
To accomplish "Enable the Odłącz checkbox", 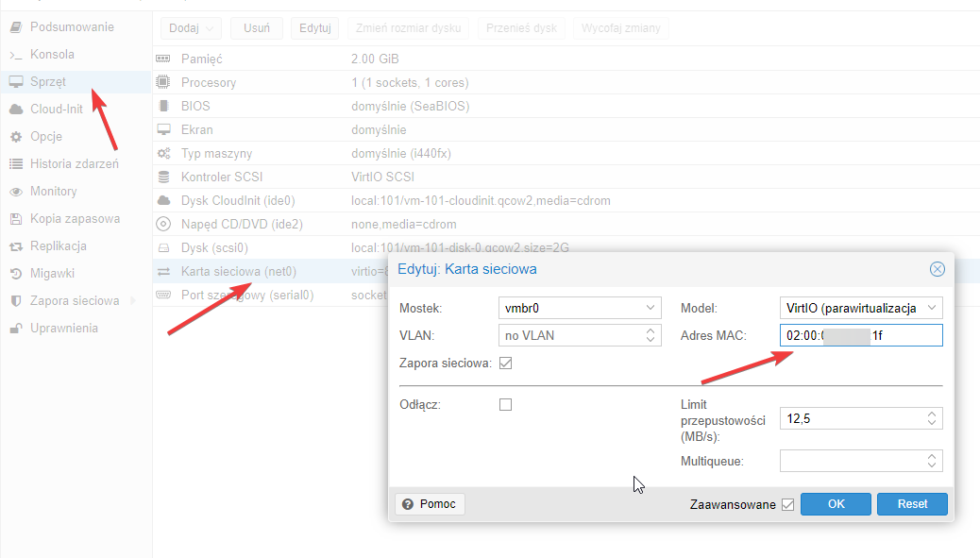I will [x=505, y=404].
